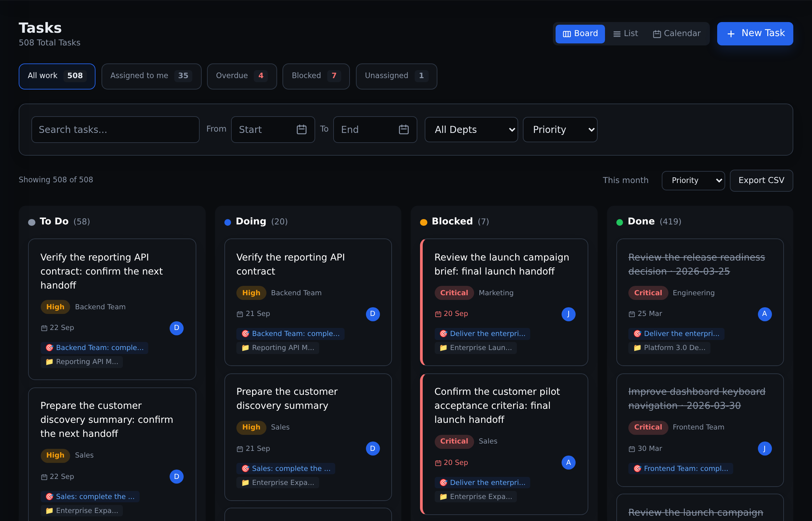This screenshot has height=521, width=812.
Task: Click avatar D on 21 Sep Sales card
Action: 373,449
